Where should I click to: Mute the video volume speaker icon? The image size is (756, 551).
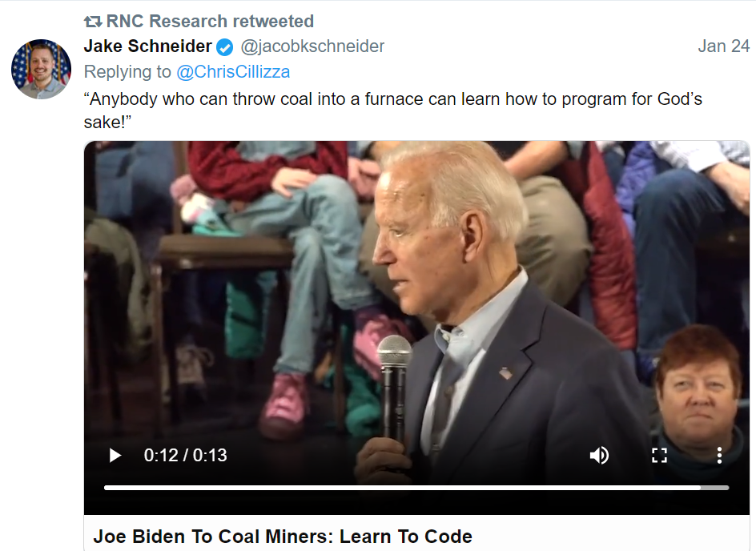pos(599,456)
